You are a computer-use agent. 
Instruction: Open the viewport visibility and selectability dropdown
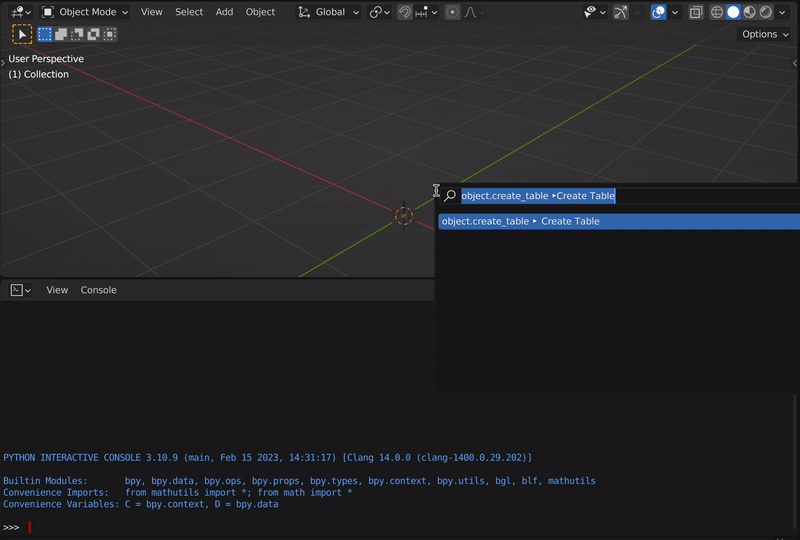(594, 12)
